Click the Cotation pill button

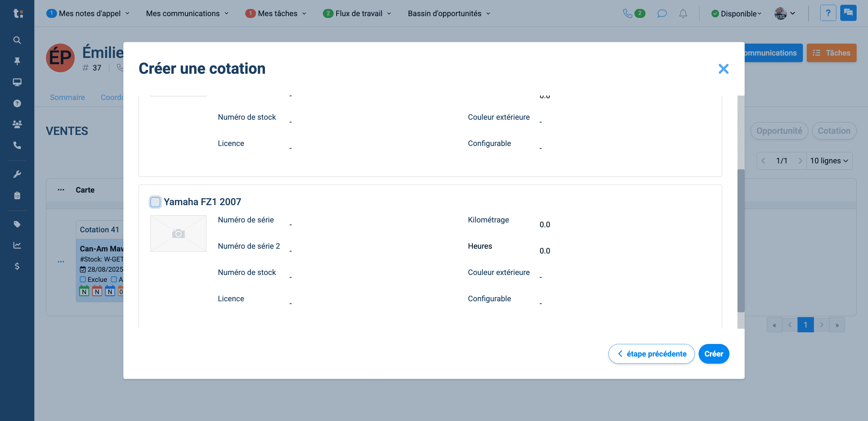pos(834,131)
